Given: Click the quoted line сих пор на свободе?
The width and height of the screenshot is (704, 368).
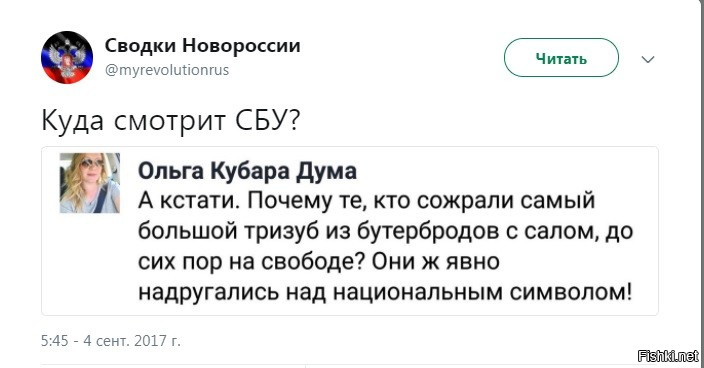Looking at the screenshot, I should pyautogui.click(x=319, y=262).
